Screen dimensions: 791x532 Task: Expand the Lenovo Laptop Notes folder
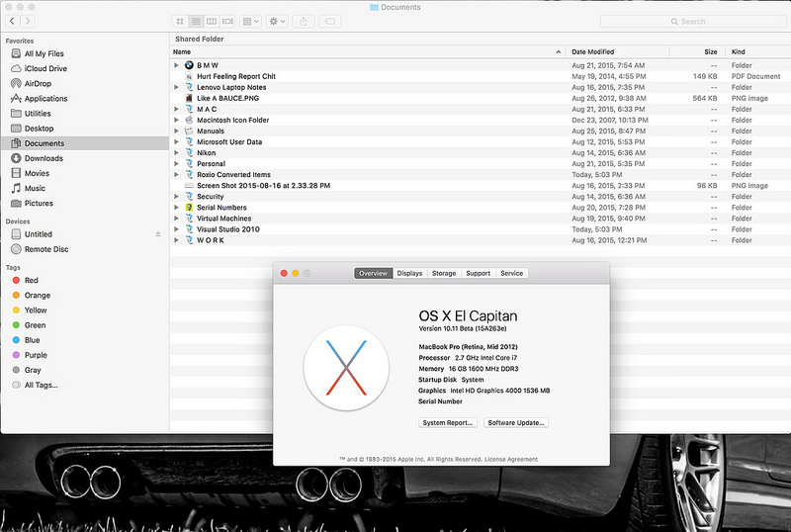coord(176,87)
